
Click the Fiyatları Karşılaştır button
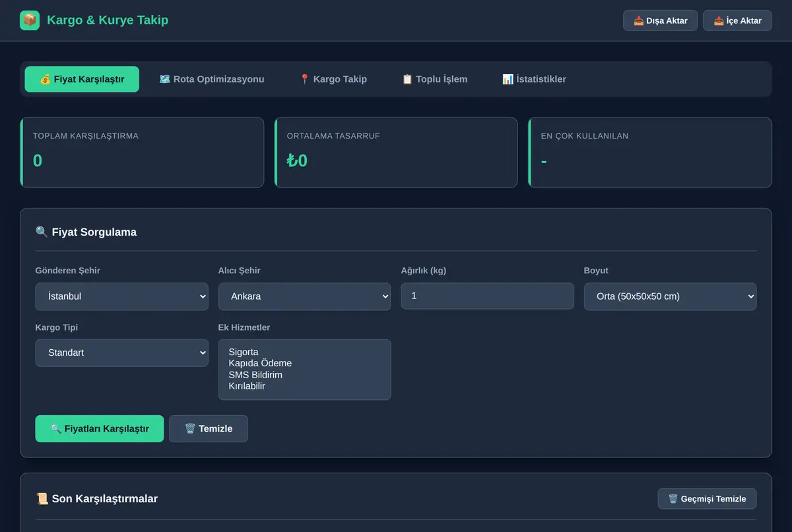point(99,428)
